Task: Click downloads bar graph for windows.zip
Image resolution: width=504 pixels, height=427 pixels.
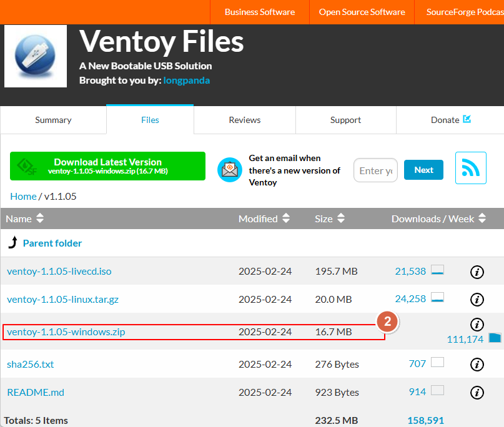Action: tap(495, 338)
